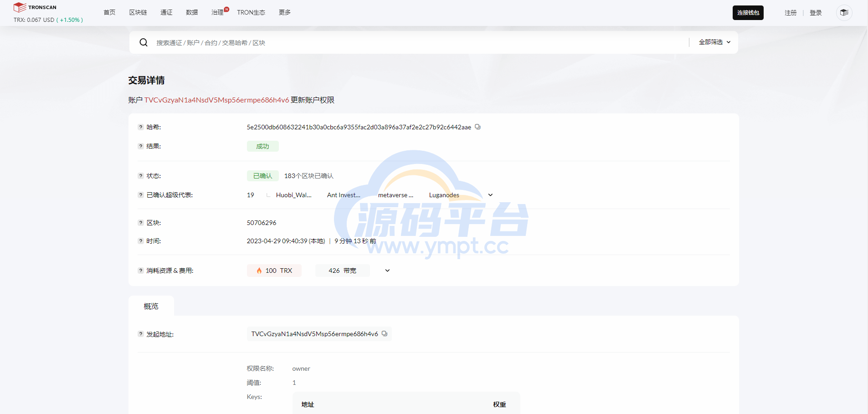The height and width of the screenshot is (414, 868).
Task: Click help icon next to 发起地址
Action: (141, 334)
